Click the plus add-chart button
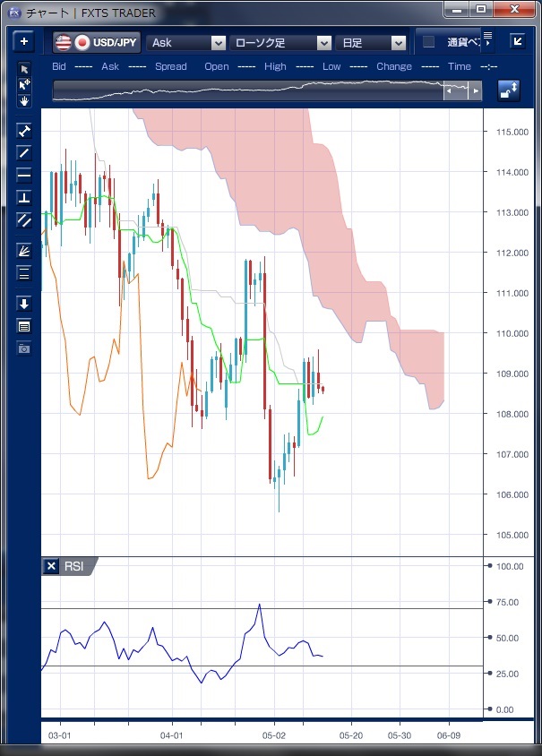Screen dimensions: 542x756 24,42
